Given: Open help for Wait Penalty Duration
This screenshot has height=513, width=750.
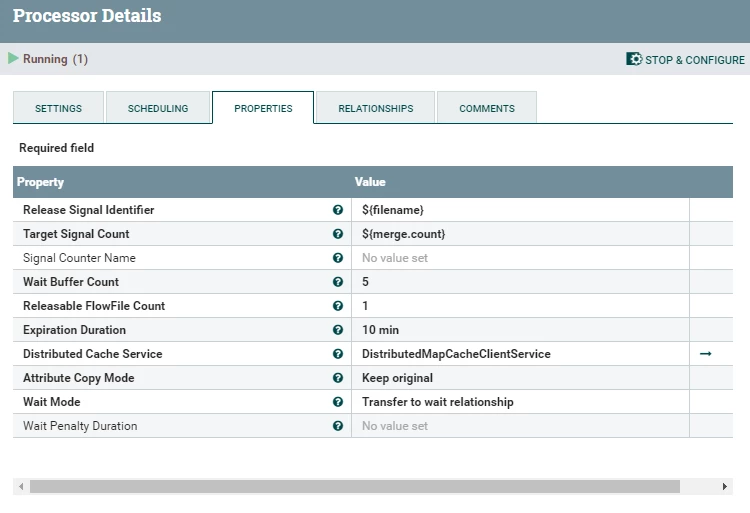Looking at the screenshot, I should 338,426.
